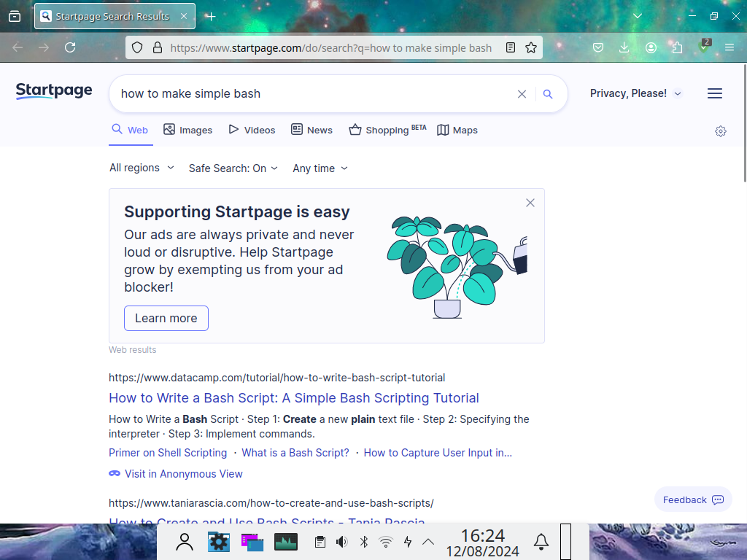Expand the All regions dropdown

142,168
